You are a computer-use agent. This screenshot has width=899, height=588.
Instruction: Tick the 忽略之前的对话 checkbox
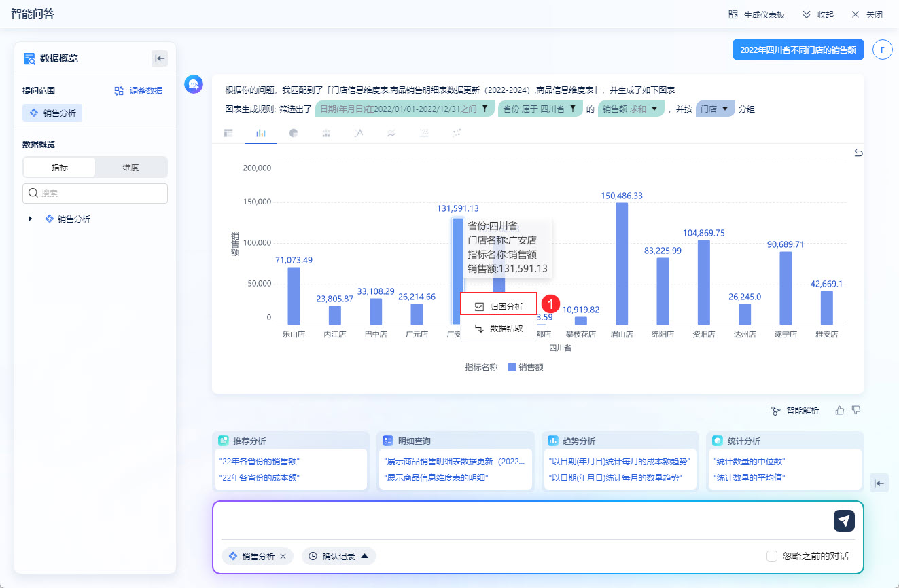coord(772,556)
